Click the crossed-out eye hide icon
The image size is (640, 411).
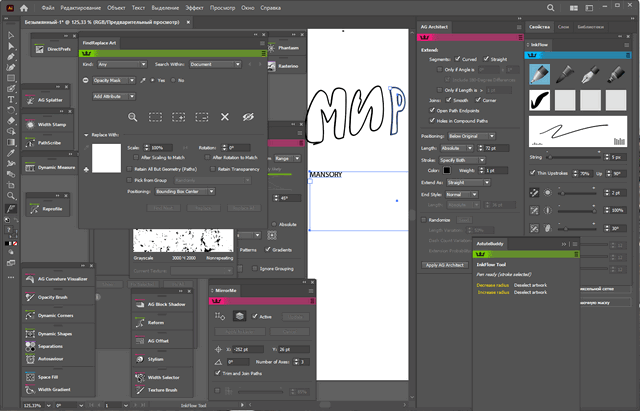click(248, 116)
